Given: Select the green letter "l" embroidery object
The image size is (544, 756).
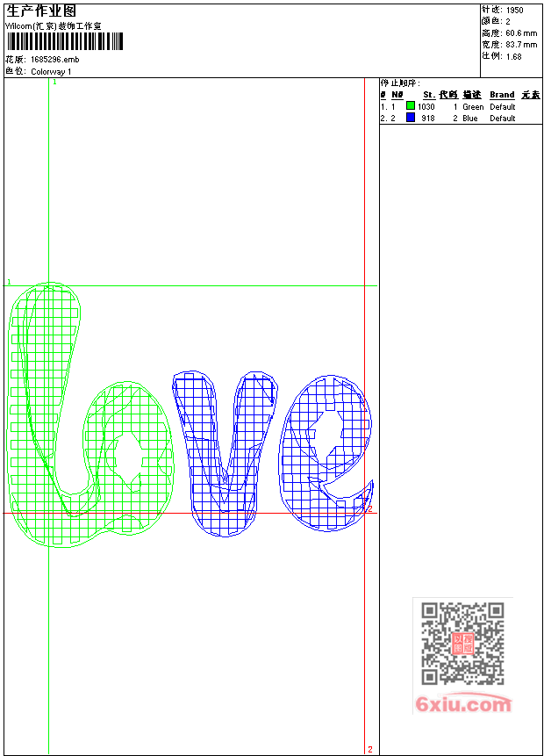Looking at the screenshot, I should point(45,414).
